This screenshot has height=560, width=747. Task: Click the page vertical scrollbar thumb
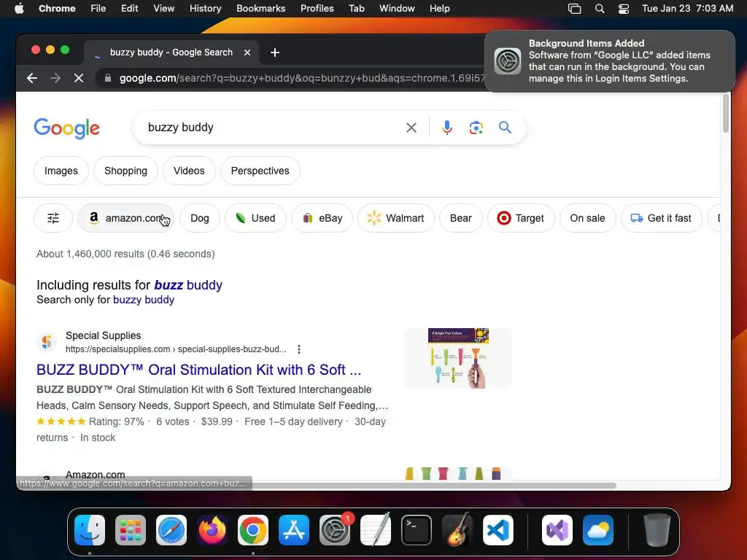726,113
